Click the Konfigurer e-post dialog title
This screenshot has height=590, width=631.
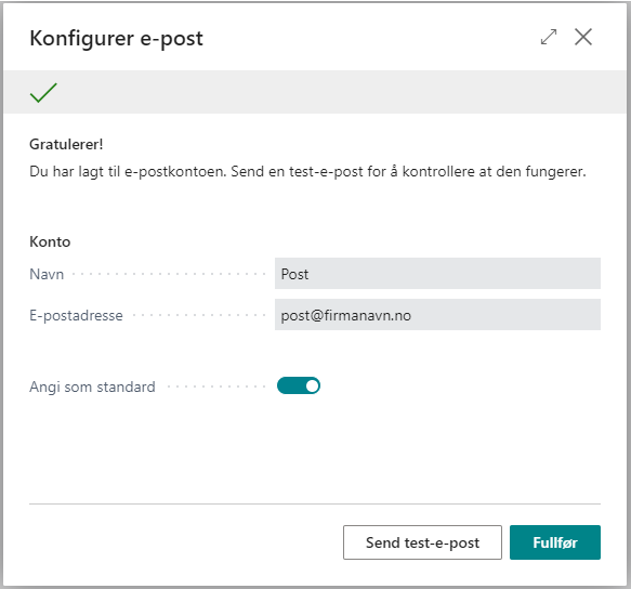pyautogui.click(x=116, y=39)
